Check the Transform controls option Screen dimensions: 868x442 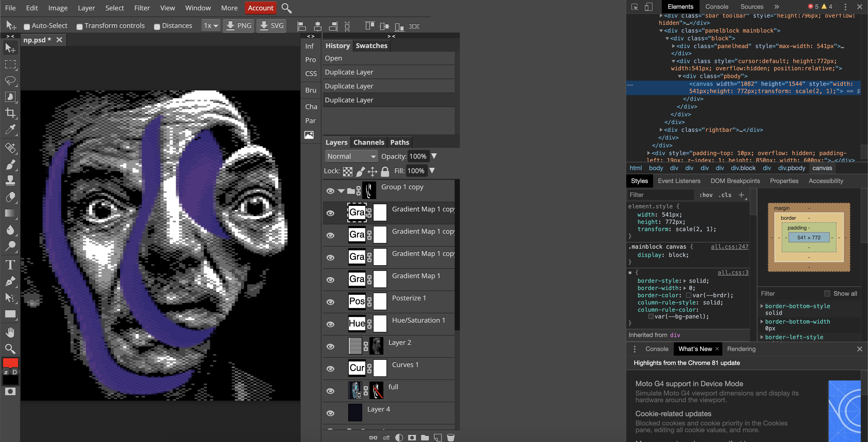[x=80, y=26]
